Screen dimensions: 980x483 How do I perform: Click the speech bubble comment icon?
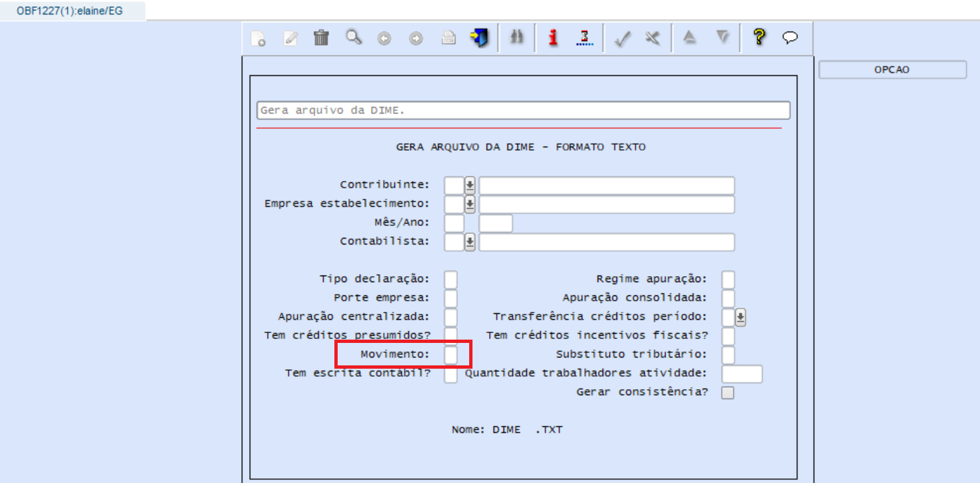point(790,38)
